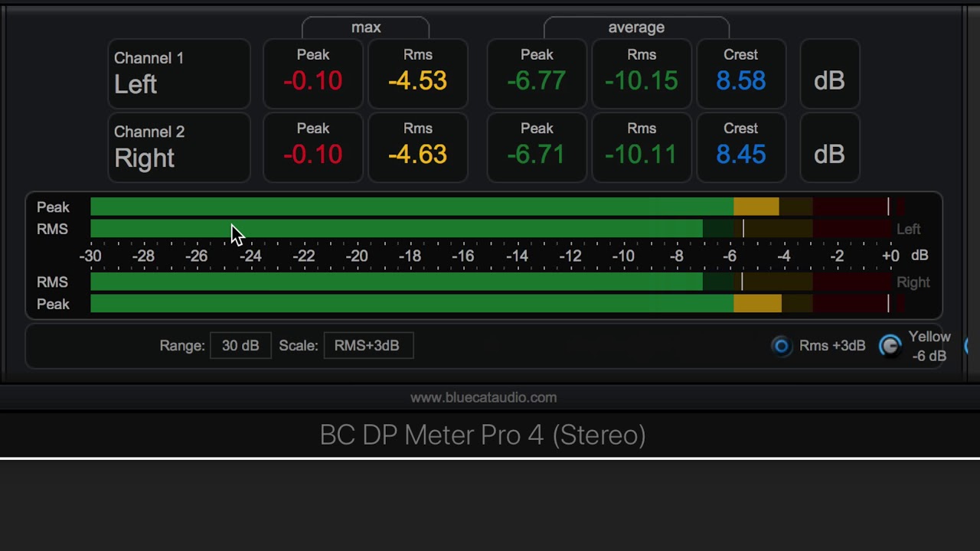Click the Yellow -6 dB knob
Image resolution: width=980 pixels, height=551 pixels.
(x=890, y=346)
